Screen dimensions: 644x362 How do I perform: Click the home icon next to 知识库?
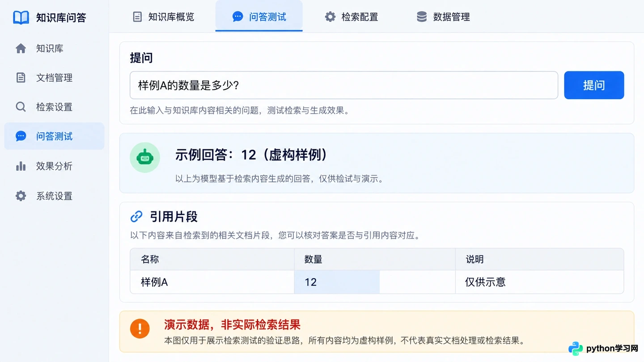pyautogui.click(x=21, y=48)
